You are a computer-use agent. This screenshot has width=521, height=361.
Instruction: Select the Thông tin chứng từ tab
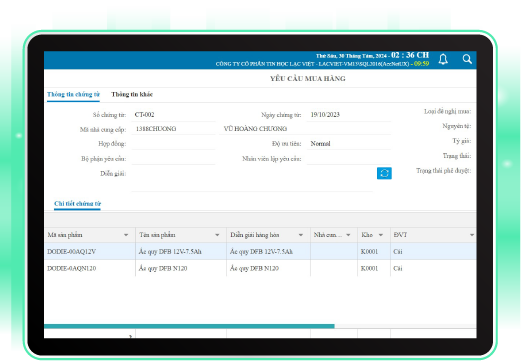tap(73, 94)
